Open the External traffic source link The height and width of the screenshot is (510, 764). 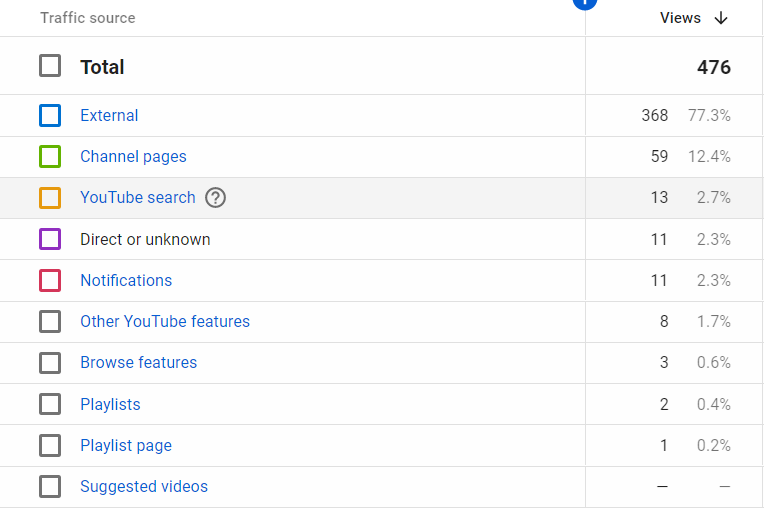[x=109, y=115]
